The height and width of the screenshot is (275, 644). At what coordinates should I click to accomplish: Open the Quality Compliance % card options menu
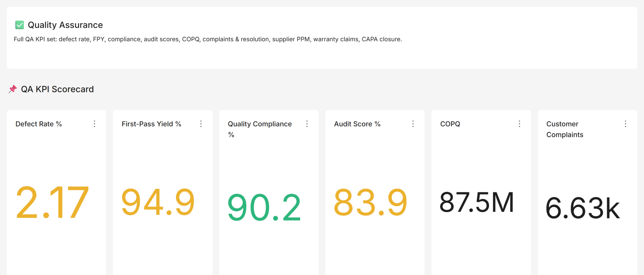(307, 124)
